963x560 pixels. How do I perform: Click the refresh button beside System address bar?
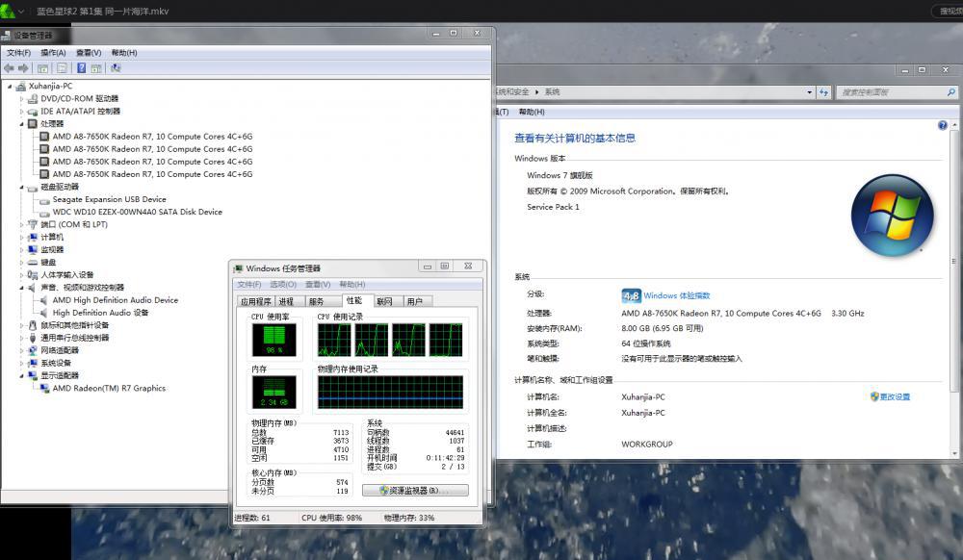point(823,92)
